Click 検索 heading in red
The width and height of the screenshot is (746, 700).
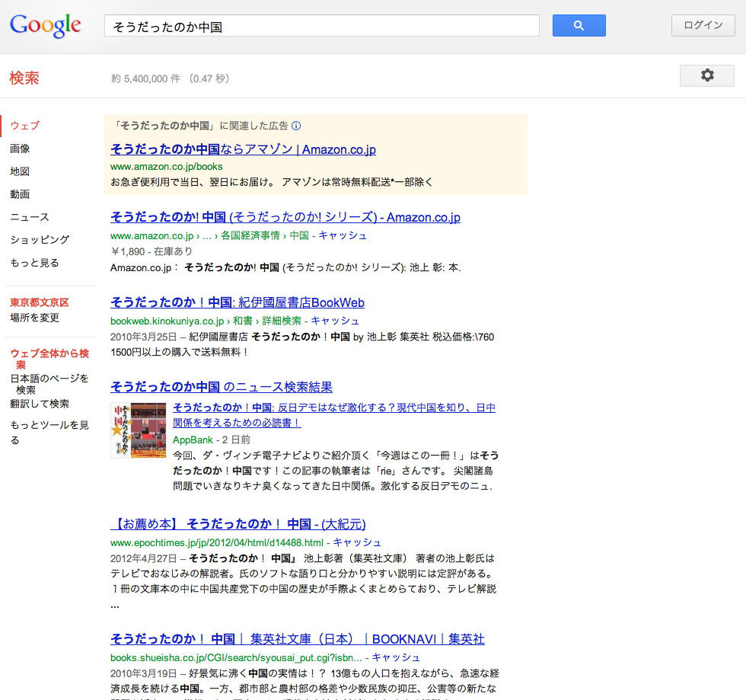[x=24, y=78]
